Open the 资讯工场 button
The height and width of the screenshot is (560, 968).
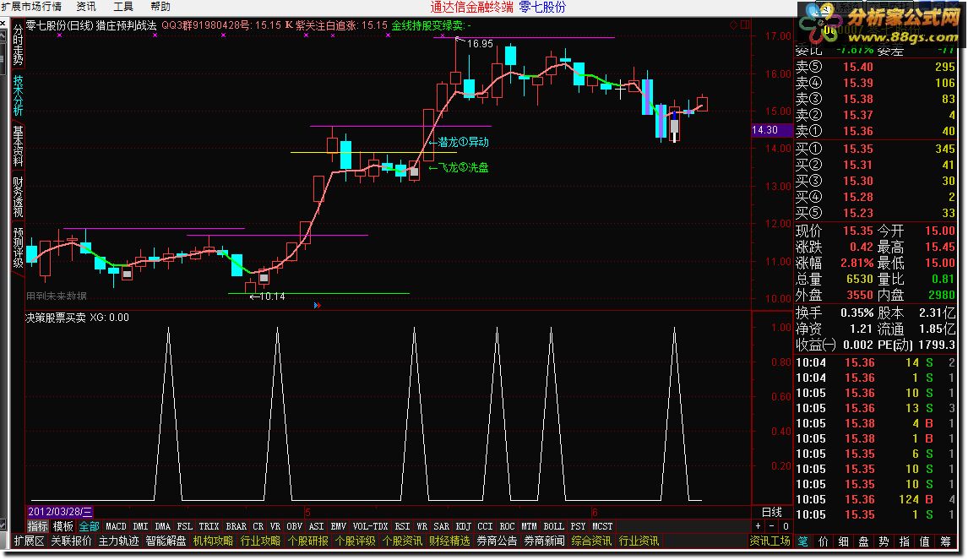point(770,541)
